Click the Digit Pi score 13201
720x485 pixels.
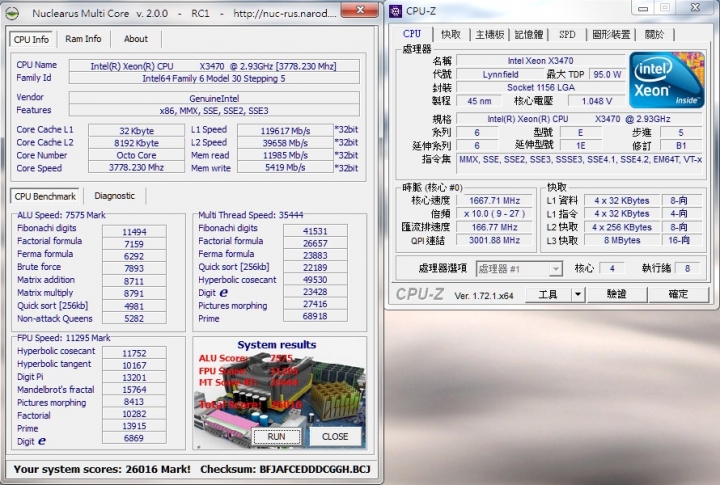[134, 378]
